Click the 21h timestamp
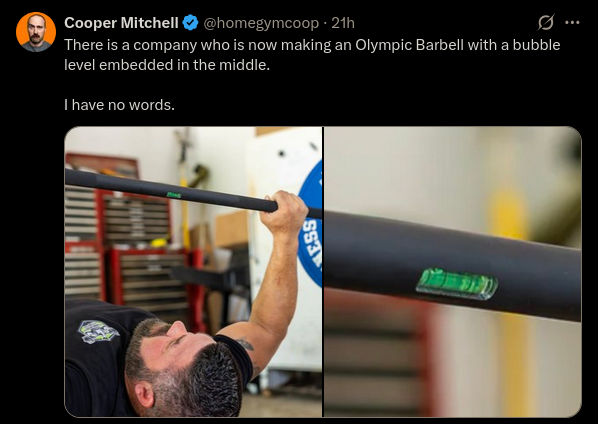Screen dimensions: 598x424 [x=343, y=23]
